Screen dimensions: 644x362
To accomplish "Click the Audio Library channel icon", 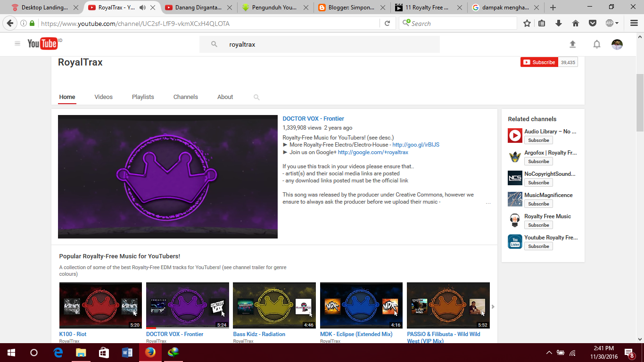I will pos(515,136).
